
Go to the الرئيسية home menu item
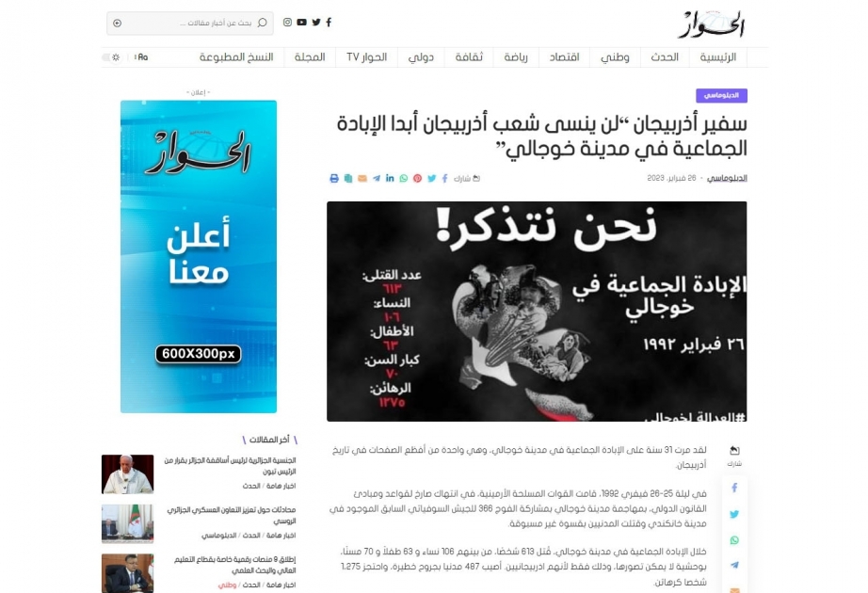click(718, 57)
